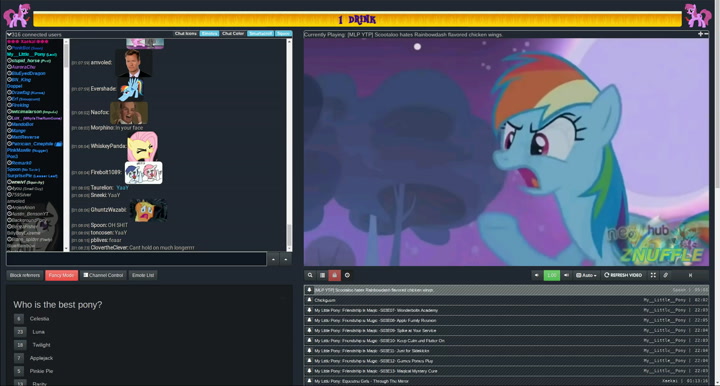Open the Emote List
The width and height of the screenshot is (720, 386).
coord(143,275)
